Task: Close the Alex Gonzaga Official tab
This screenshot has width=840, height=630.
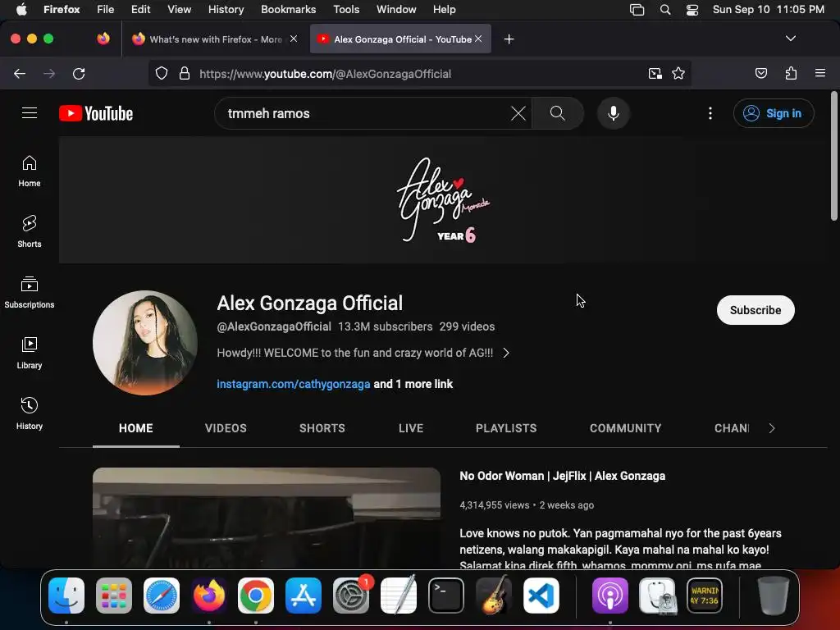Action: pyautogui.click(x=478, y=39)
